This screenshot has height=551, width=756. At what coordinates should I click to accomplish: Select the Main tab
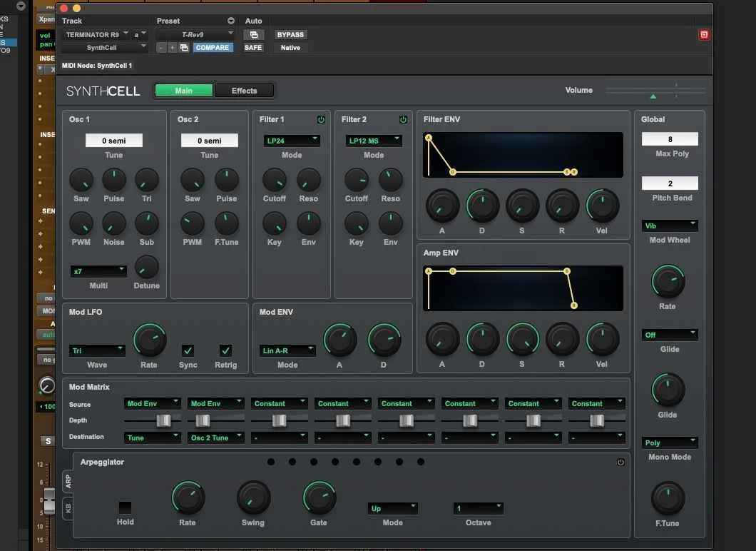pyautogui.click(x=183, y=91)
